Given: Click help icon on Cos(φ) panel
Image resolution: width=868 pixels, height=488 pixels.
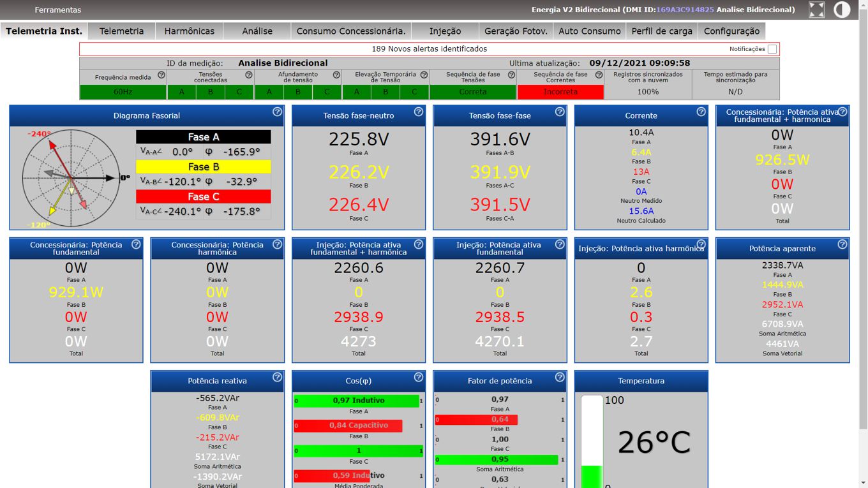Looking at the screenshot, I should (419, 377).
